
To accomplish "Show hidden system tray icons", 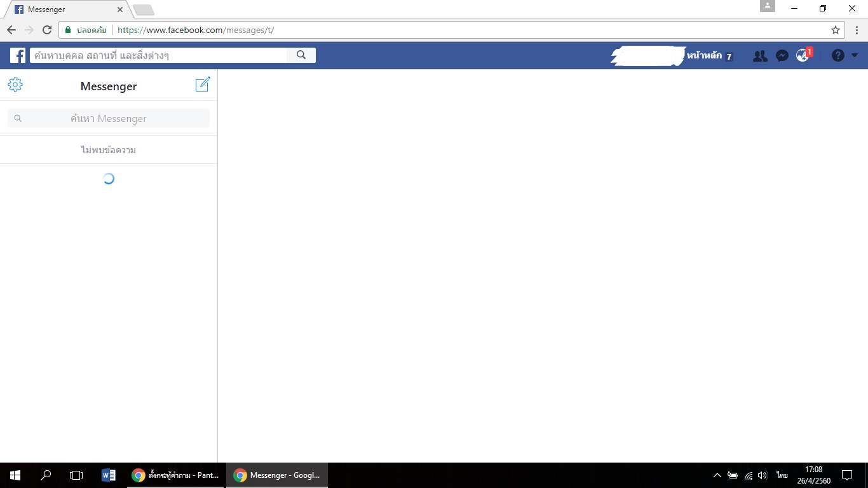I will coord(717,475).
